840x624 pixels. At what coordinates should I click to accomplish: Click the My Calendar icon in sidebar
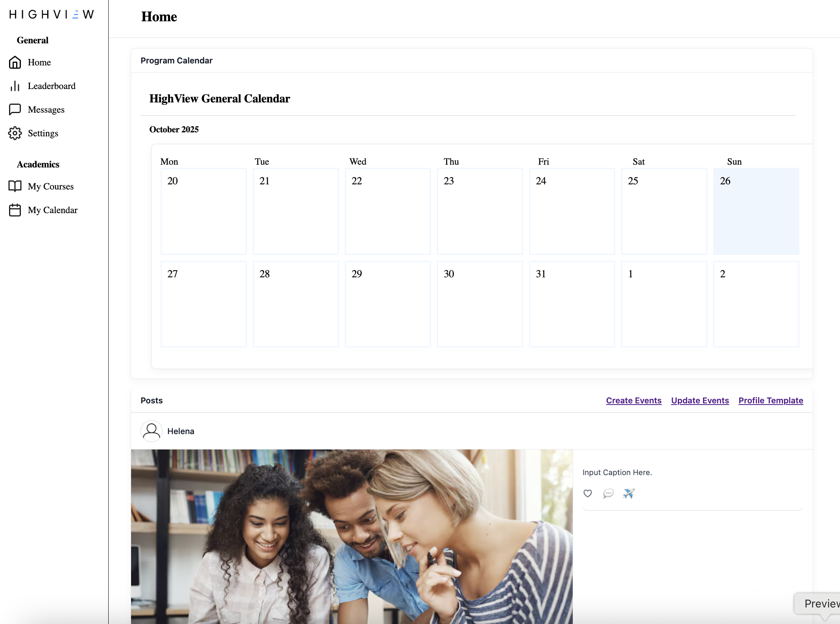point(15,210)
